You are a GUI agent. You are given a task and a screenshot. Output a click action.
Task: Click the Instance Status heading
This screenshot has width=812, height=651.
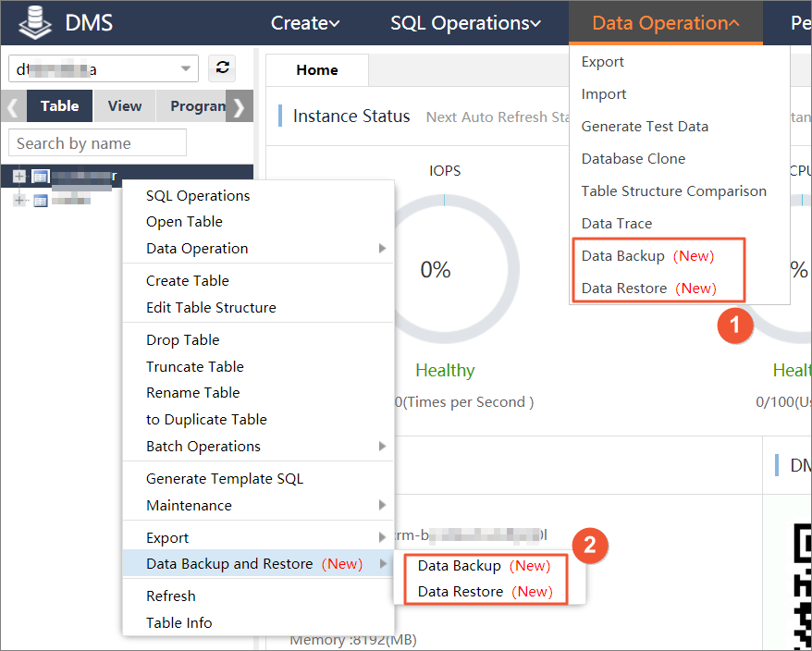351,116
